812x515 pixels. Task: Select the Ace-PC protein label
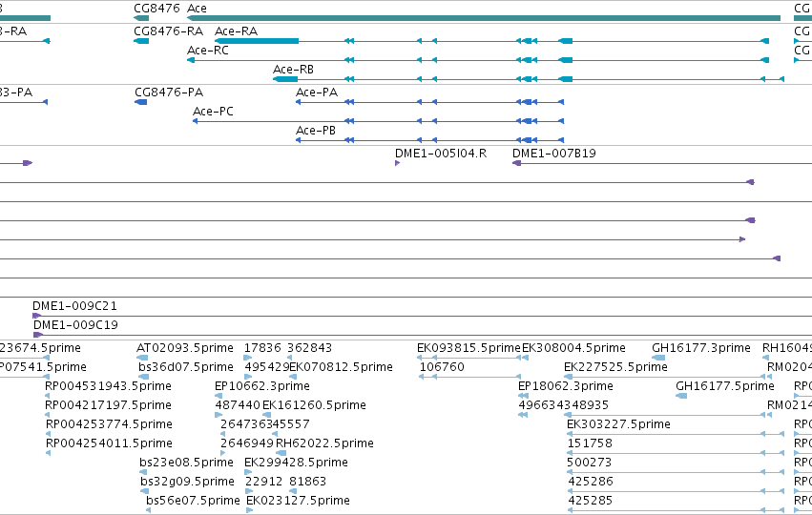click(213, 112)
